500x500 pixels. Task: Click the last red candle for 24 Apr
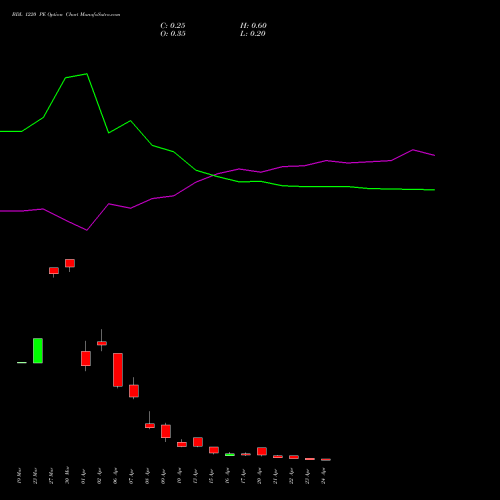pyautogui.click(x=326, y=459)
